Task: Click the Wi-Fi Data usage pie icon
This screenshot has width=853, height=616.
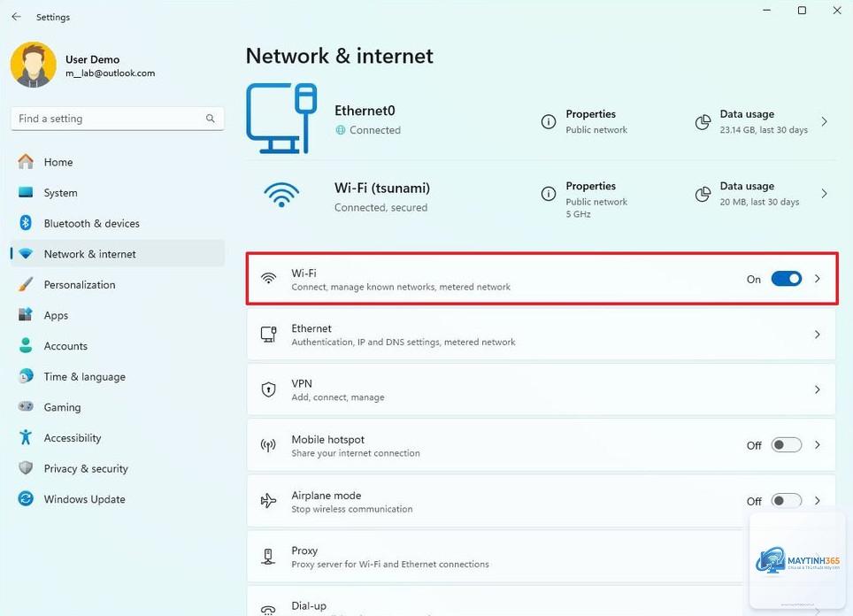Action: point(703,194)
